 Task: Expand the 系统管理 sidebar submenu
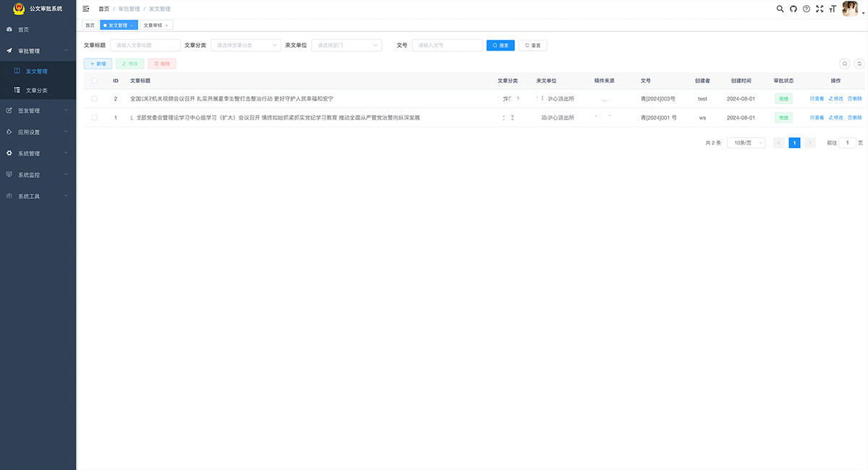click(x=38, y=153)
